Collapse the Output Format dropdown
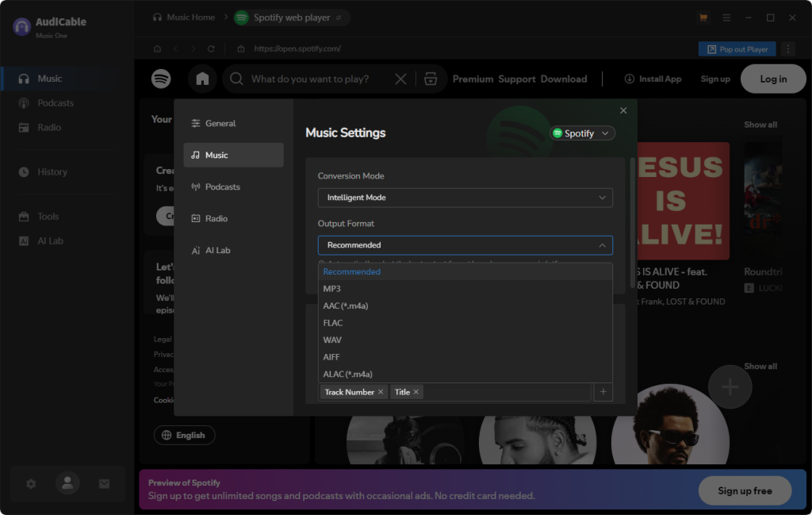Viewport: 812px width, 515px height. (x=465, y=245)
